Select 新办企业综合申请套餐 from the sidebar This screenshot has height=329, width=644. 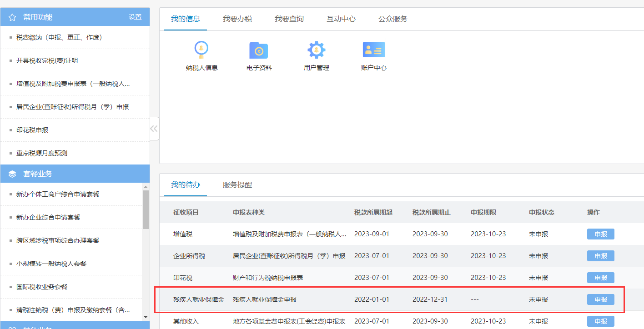click(48, 217)
